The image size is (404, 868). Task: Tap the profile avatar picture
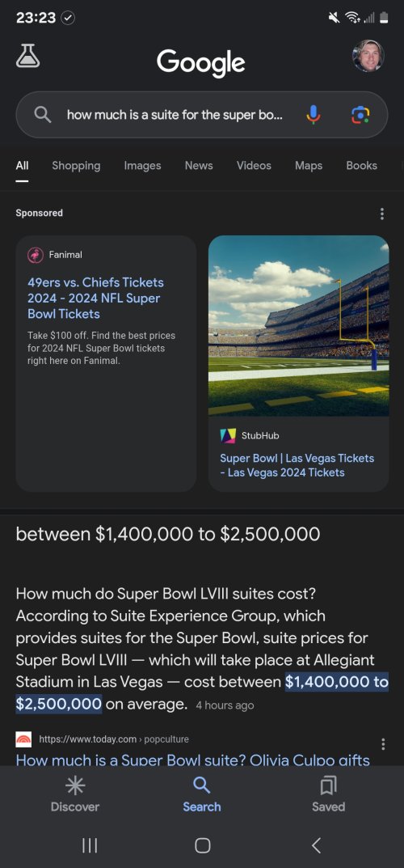click(368, 55)
